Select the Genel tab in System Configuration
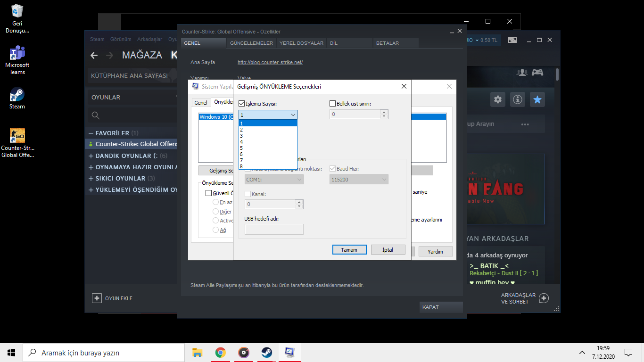The image size is (644, 362). pyautogui.click(x=201, y=103)
